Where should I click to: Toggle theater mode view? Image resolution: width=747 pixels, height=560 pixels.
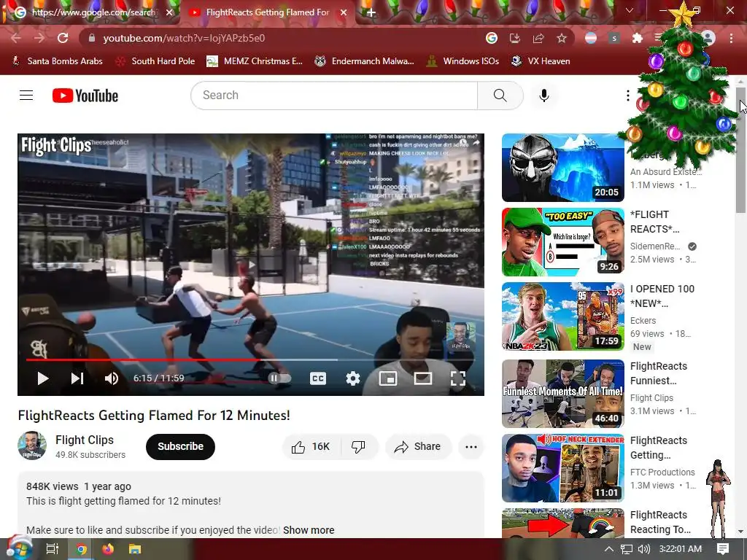point(423,378)
